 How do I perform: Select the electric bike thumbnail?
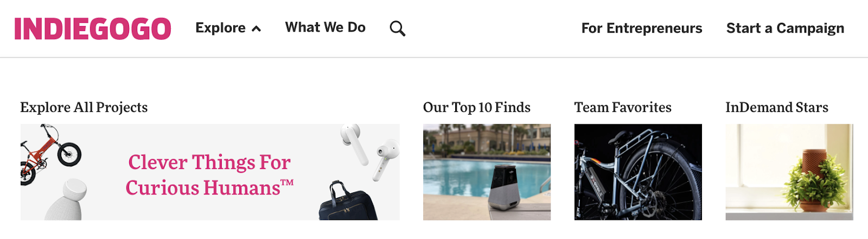tap(638, 172)
